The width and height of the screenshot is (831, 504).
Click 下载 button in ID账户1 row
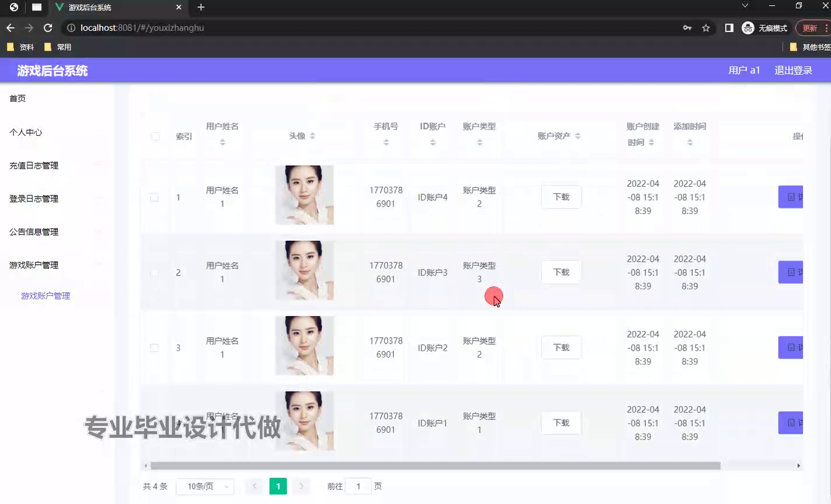(561, 423)
